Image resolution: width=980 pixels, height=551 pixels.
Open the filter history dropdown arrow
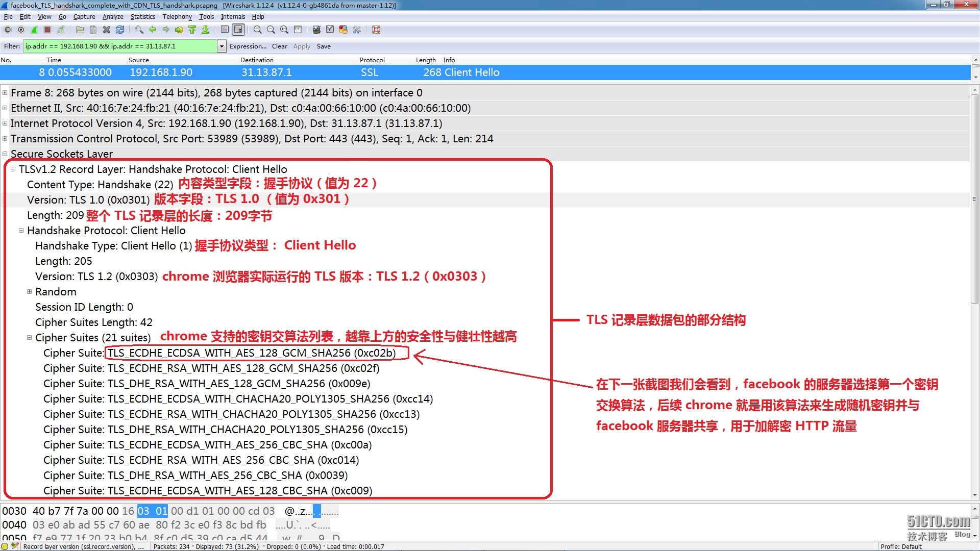click(x=222, y=46)
